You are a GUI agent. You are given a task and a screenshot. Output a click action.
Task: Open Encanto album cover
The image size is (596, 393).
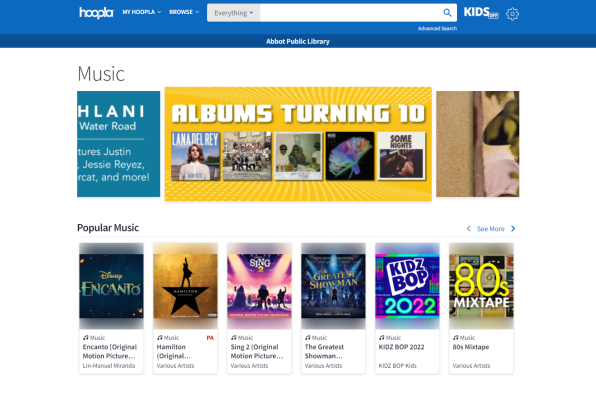click(x=111, y=286)
